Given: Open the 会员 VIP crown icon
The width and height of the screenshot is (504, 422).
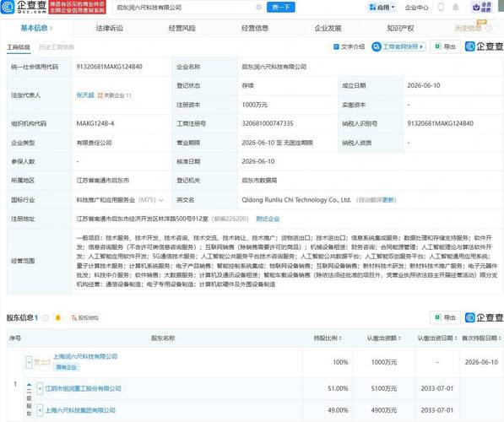Looking at the screenshot, I should pos(481,7).
